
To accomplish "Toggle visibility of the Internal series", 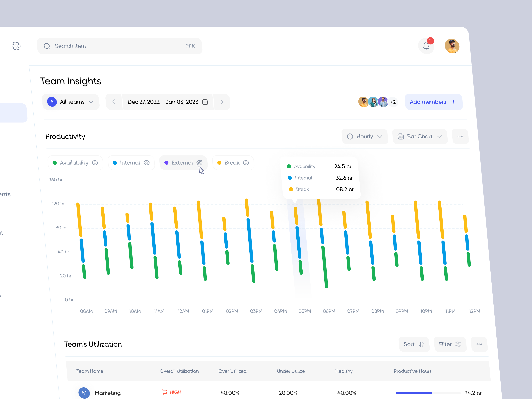I will tap(147, 163).
